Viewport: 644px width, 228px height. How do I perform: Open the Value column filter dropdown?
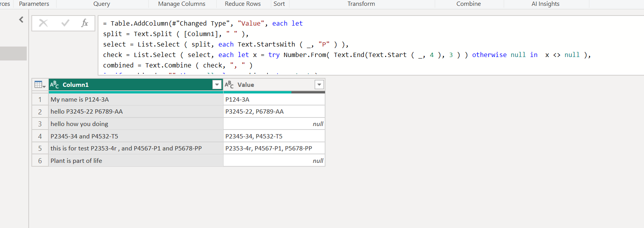[x=319, y=85]
